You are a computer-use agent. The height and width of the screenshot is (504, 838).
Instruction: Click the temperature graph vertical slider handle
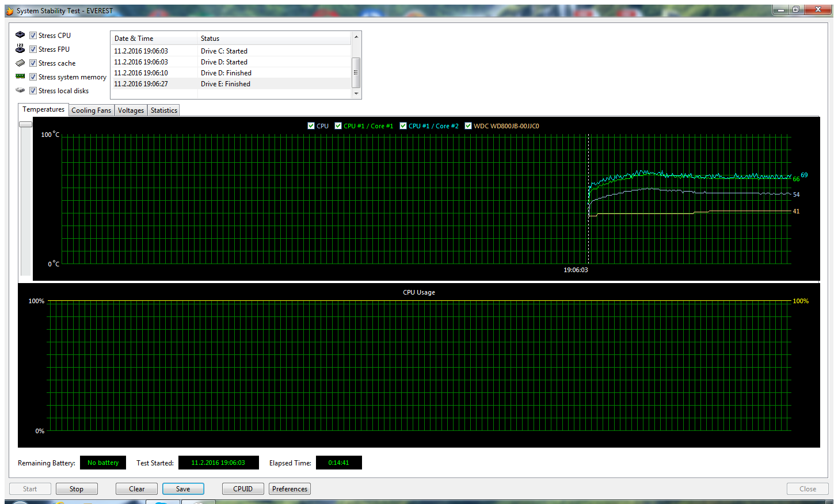(25, 124)
